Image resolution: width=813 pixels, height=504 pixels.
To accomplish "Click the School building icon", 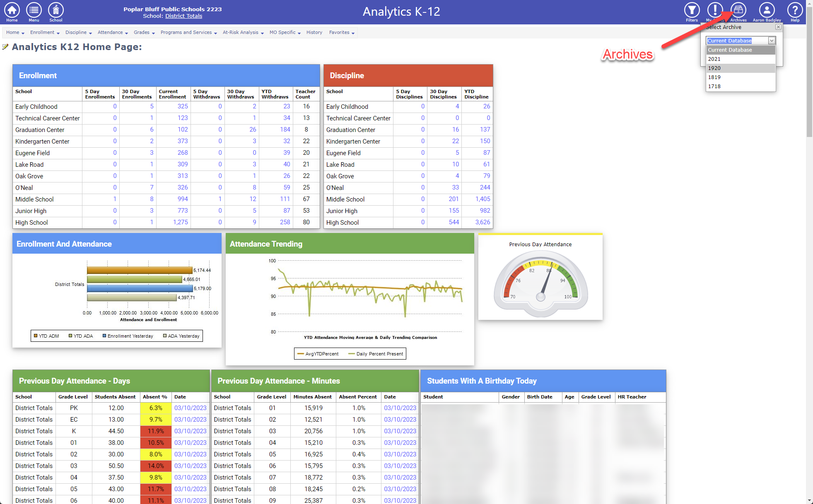I will pyautogui.click(x=55, y=10).
